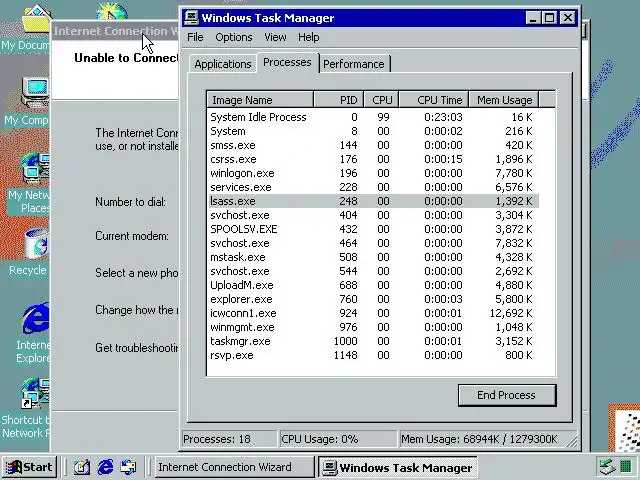The width and height of the screenshot is (640, 480).
Task: Select winmgmt.exe process
Action: pyautogui.click(x=373, y=327)
